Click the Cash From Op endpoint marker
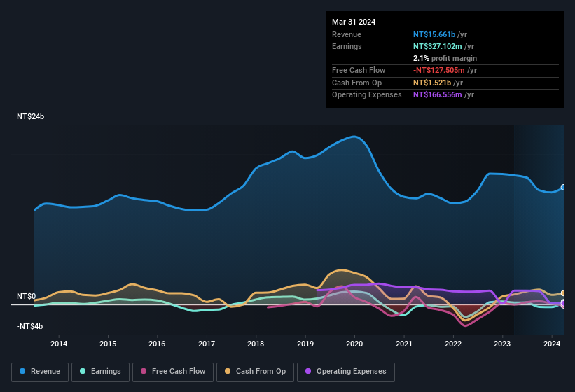 (x=563, y=293)
